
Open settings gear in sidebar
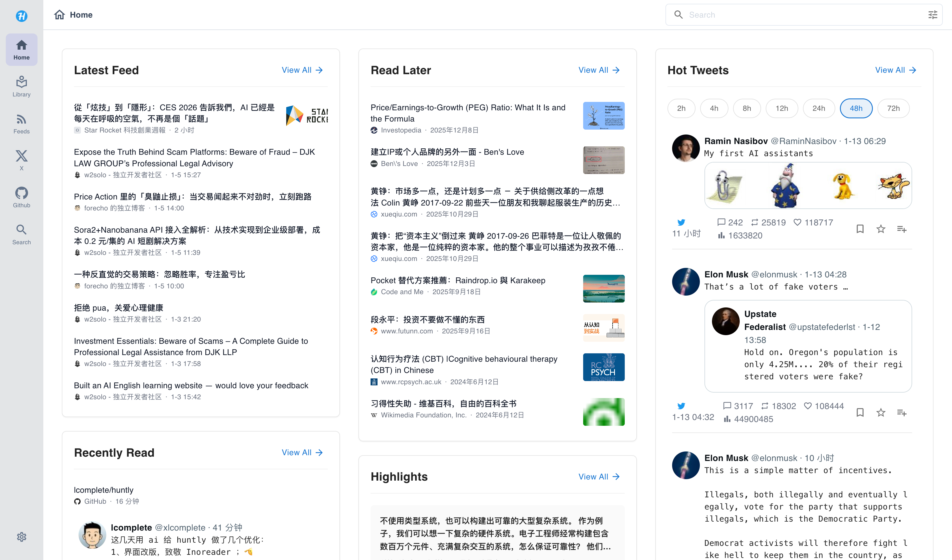pyautogui.click(x=22, y=537)
